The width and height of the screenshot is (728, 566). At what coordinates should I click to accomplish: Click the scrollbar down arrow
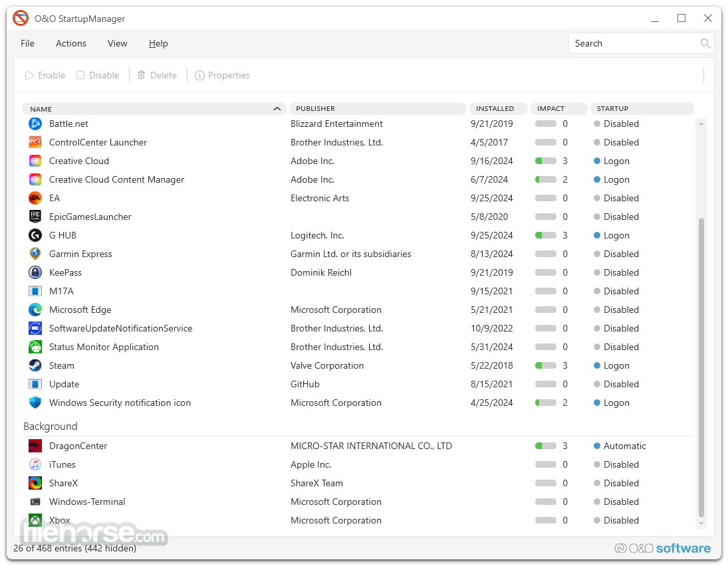(701, 523)
